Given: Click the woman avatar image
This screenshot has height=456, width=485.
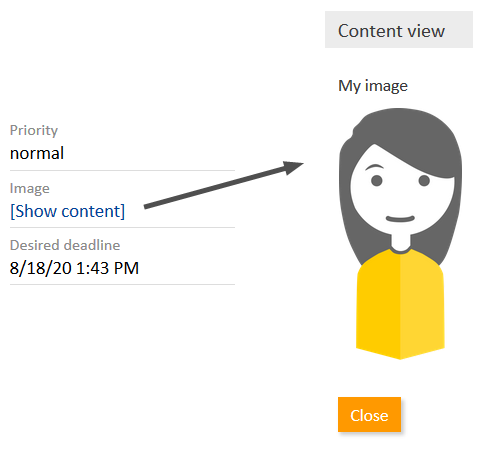Looking at the screenshot, I should [400, 234].
